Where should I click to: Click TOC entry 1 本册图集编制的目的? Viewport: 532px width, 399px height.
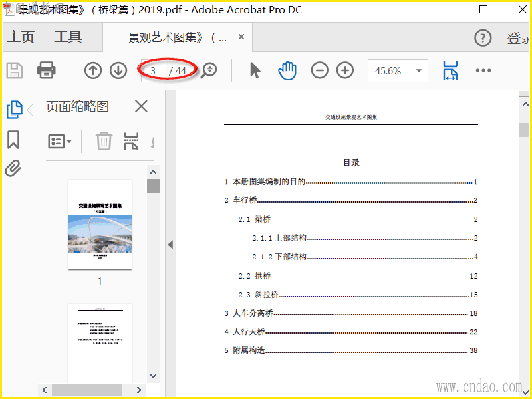click(351, 182)
